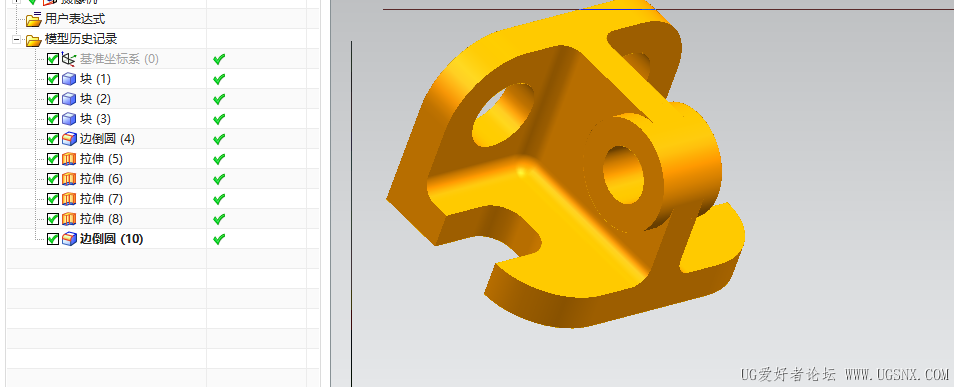This screenshot has height=387, width=954.
Task: Select the 边倒圆 (10) feature label
Action: click(x=111, y=239)
